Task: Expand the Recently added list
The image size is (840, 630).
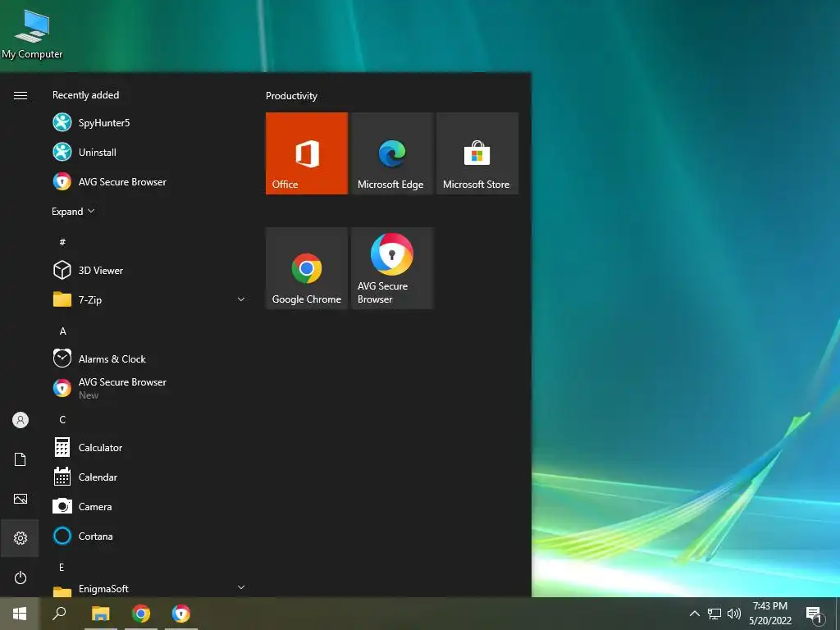Action: click(73, 211)
